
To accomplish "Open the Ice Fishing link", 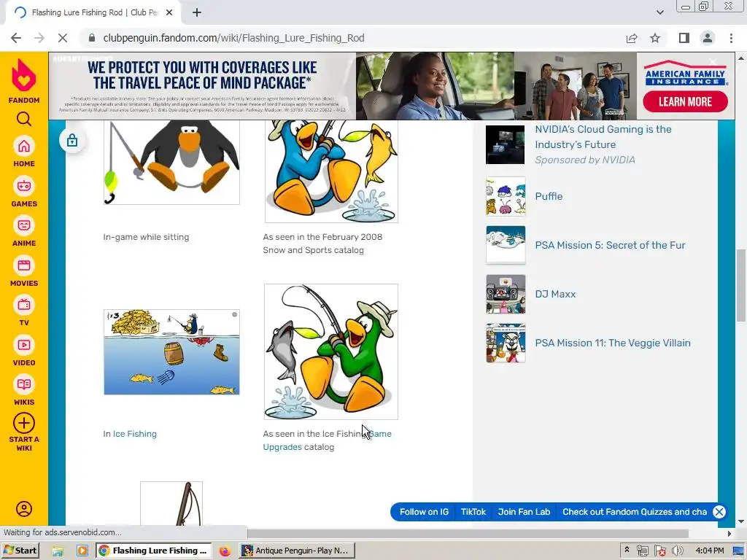I will pyautogui.click(x=135, y=434).
